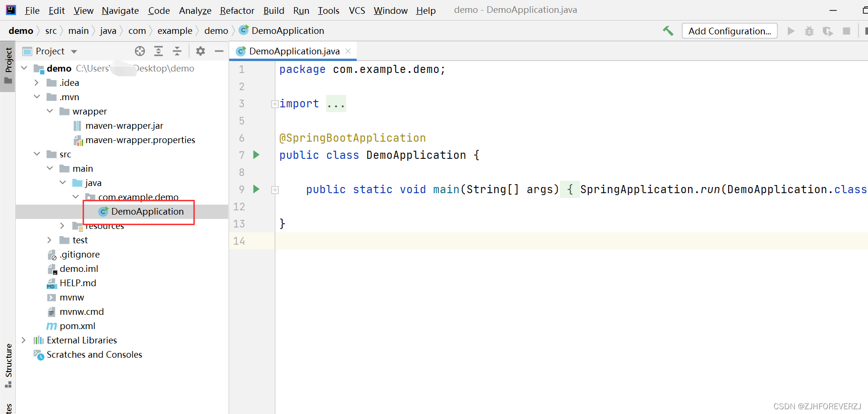
Task: Click the src breadcrumb in navigation bar
Action: [x=51, y=31]
